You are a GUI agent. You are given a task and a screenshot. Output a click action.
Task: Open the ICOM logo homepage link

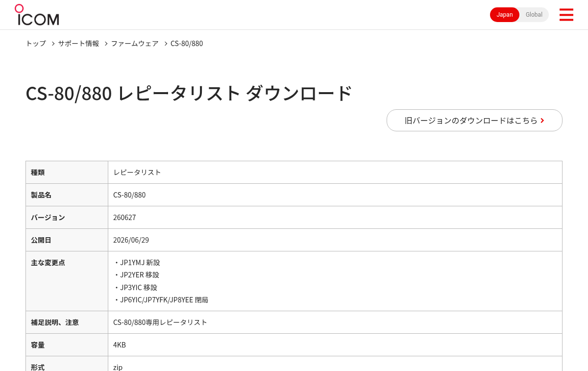click(x=37, y=15)
